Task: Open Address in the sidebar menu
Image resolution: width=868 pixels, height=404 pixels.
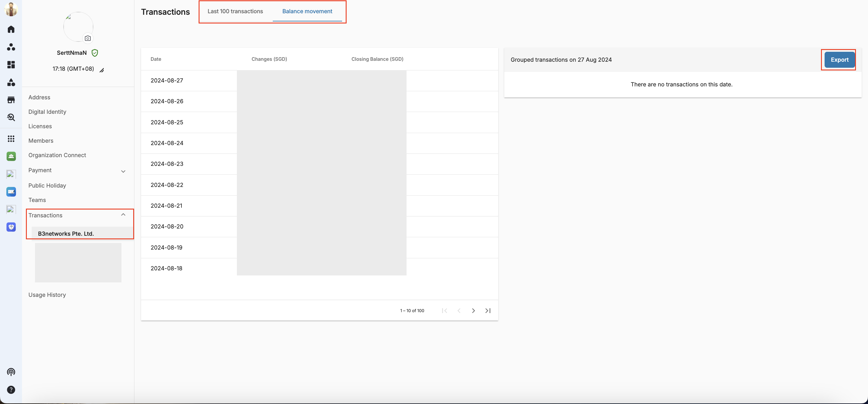Action: 39,97
